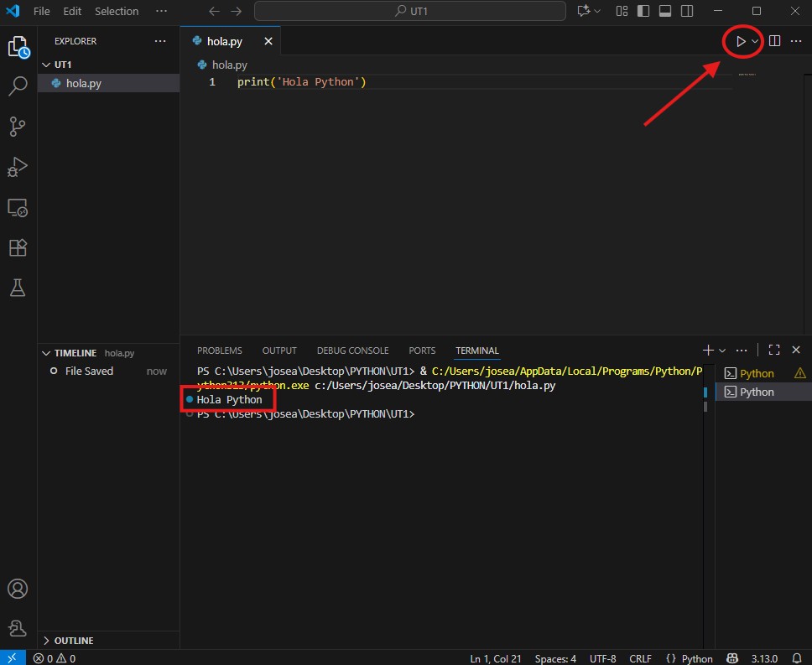The width and height of the screenshot is (812, 665).
Task: Click the editor minimap
Action: point(747,75)
